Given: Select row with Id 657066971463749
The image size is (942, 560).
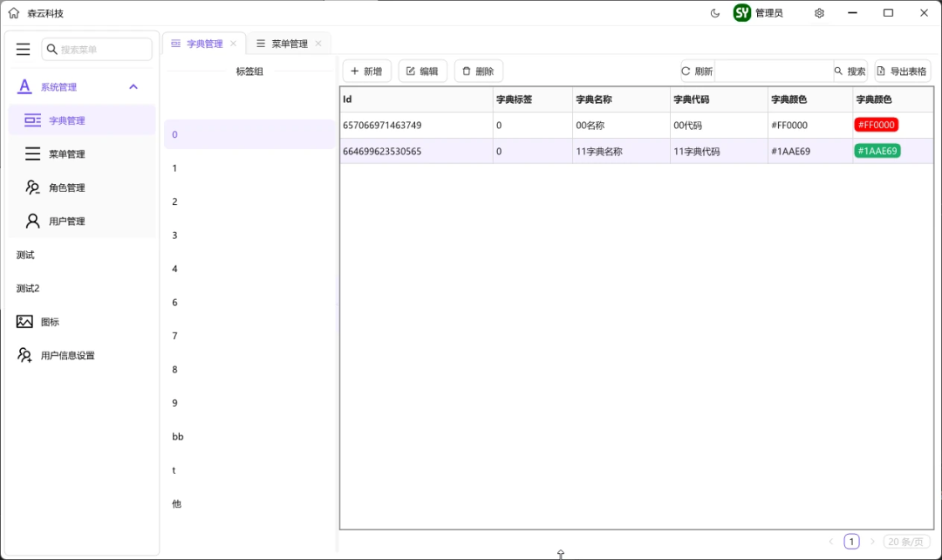Looking at the screenshot, I should click(637, 125).
